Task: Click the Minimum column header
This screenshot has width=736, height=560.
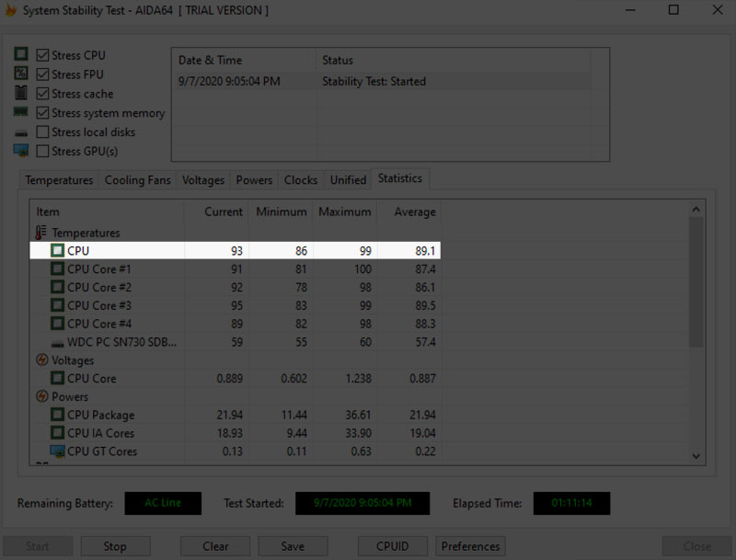Action: [281, 212]
